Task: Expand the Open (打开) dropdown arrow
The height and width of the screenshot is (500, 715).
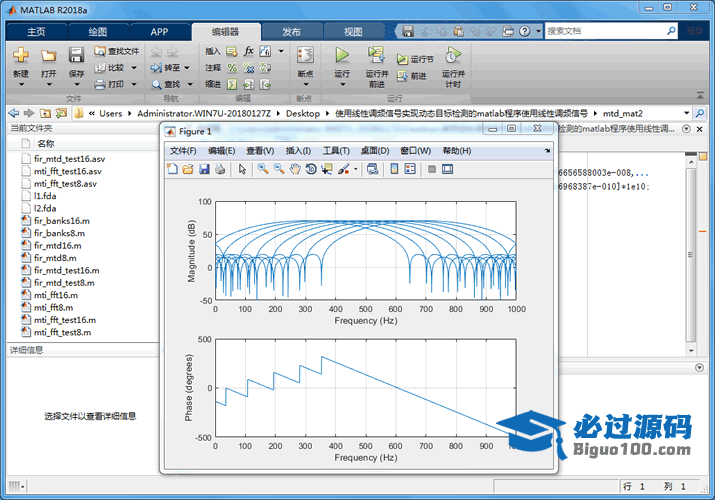Action: click(49, 84)
